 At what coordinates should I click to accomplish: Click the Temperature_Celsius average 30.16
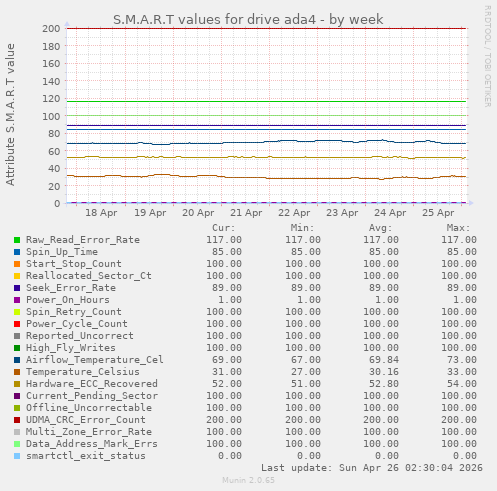click(x=384, y=372)
